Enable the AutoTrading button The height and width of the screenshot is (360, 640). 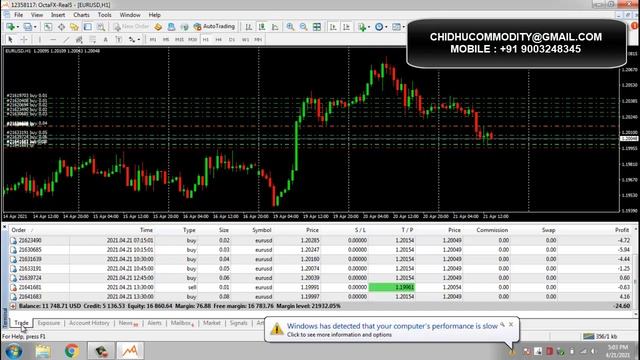[215, 27]
